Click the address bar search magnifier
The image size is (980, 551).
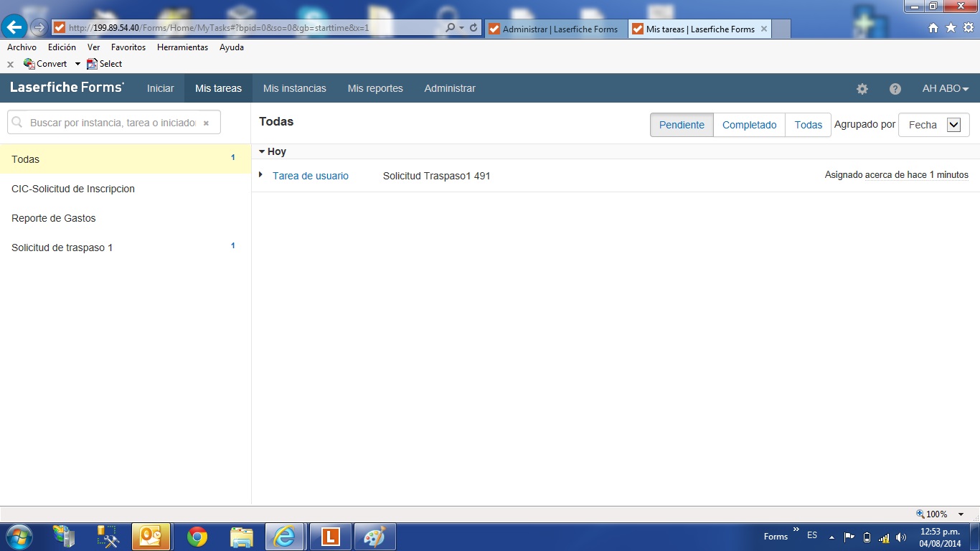tap(451, 28)
